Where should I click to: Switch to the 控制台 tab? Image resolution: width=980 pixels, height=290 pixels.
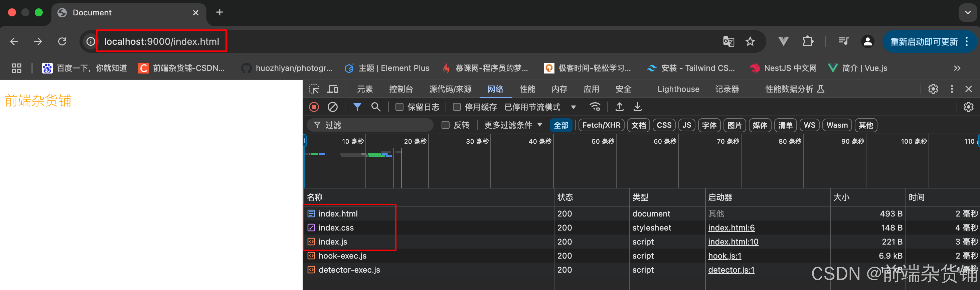pos(401,89)
